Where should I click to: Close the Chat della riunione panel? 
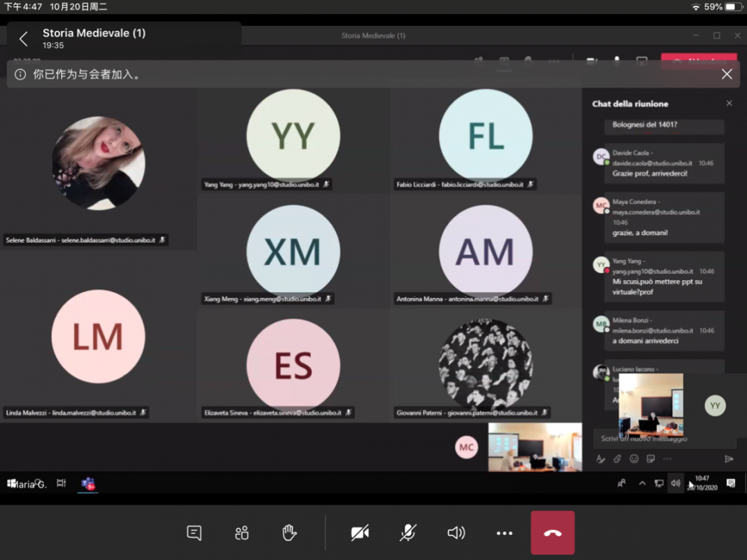[x=729, y=103]
